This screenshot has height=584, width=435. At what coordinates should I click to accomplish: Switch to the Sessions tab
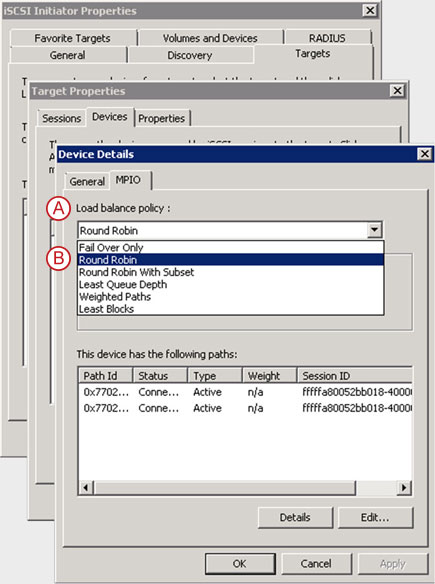coord(61,118)
